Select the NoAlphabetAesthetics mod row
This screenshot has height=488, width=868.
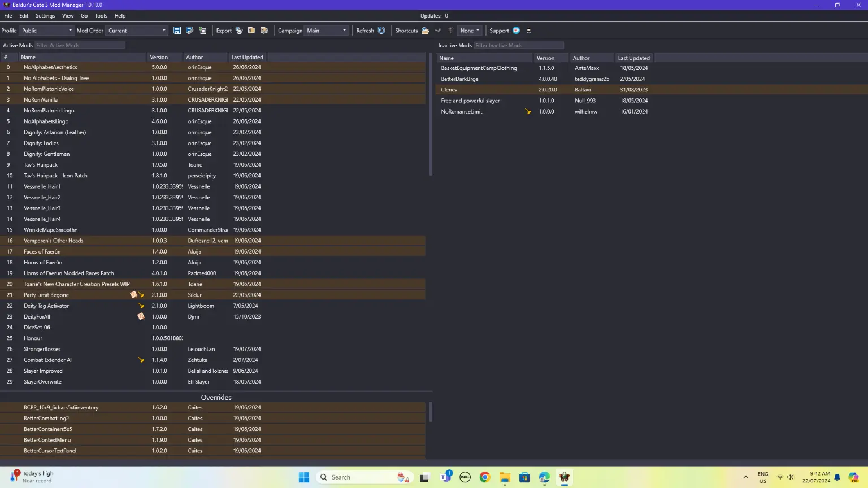click(x=212, y=67)
